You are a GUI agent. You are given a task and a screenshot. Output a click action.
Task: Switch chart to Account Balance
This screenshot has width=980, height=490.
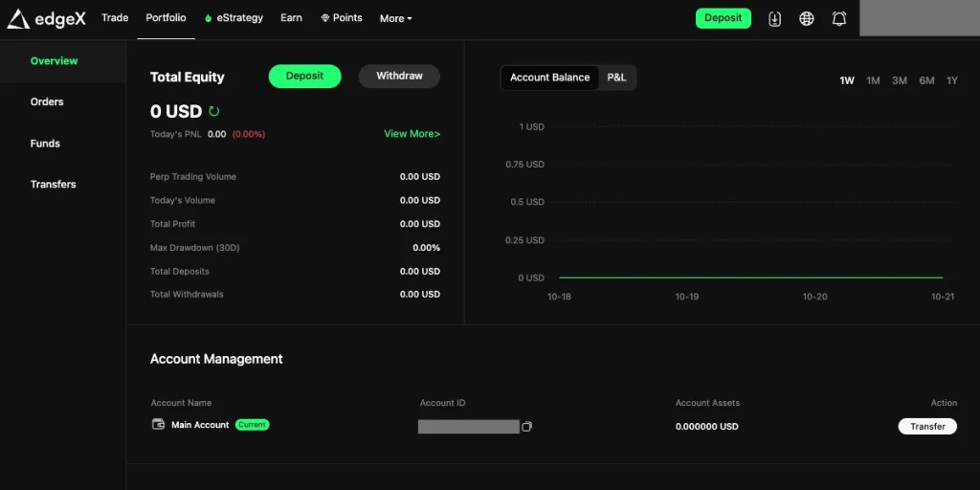[550, 78]
